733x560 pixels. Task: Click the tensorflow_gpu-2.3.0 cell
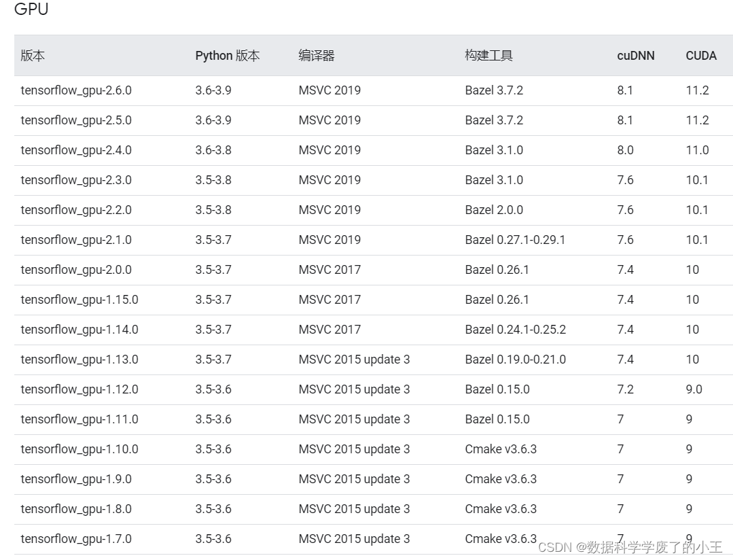click(x=76, y=180)
